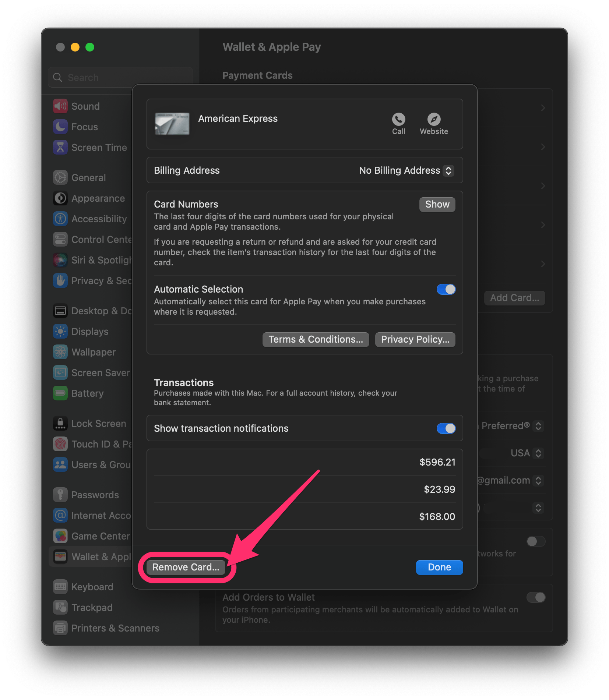Viewport: 609px width, 700px height.
Task: Click the green zoom window button
Action: [x=90, y=47]
